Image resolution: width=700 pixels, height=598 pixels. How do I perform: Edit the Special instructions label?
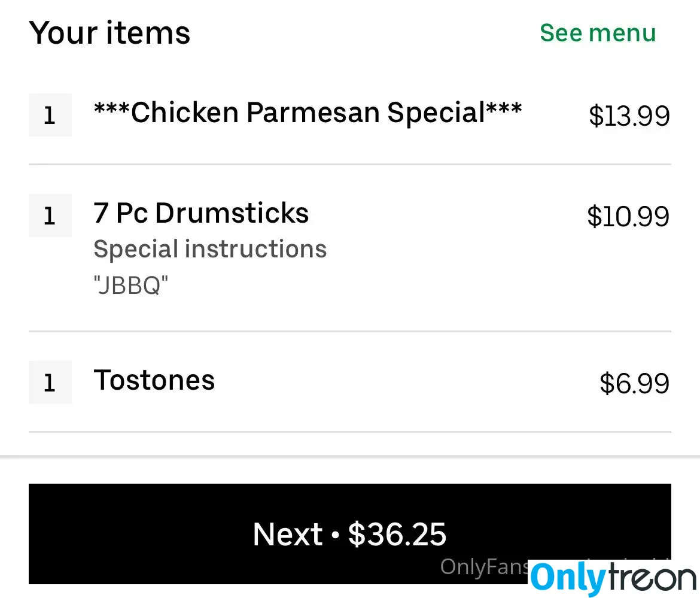coord(210,249)
